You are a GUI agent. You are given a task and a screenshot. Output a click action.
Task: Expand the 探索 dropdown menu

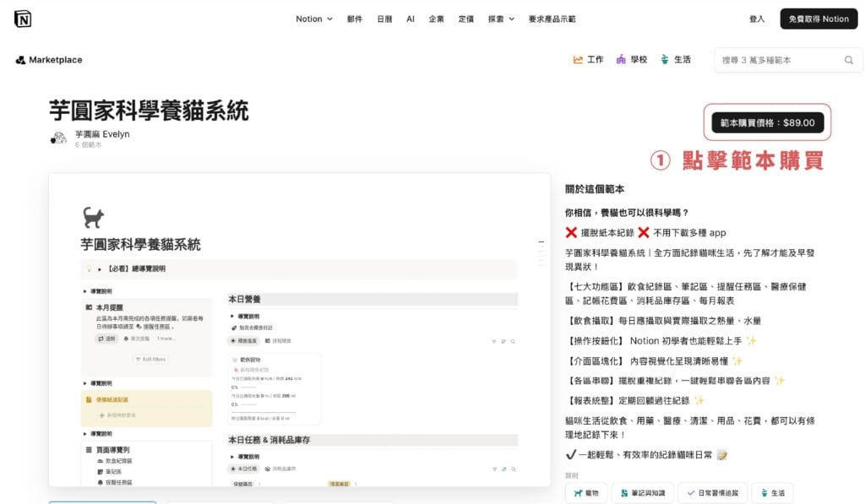(x=501, y=19)
